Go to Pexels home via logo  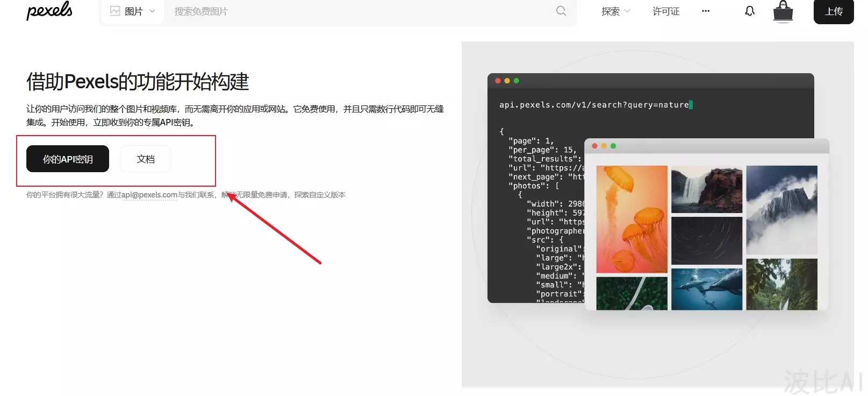49,10
